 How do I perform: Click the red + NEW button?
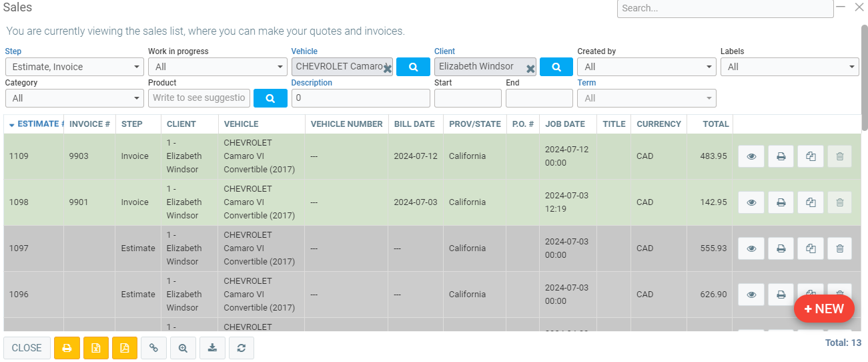coord(824,309)
